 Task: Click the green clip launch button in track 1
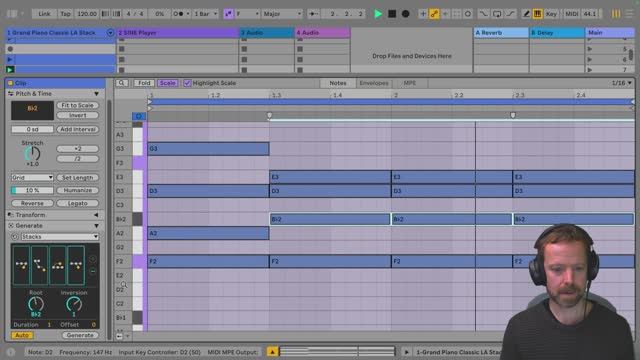tap(10, 70)
